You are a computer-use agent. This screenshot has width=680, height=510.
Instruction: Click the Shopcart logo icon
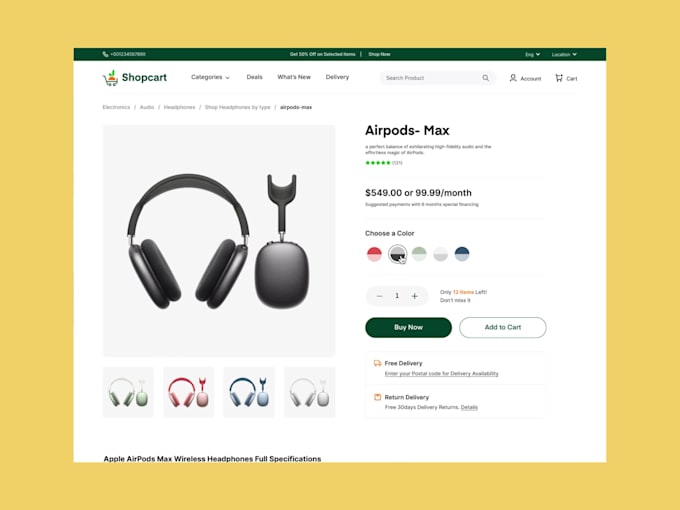[111, 78]
